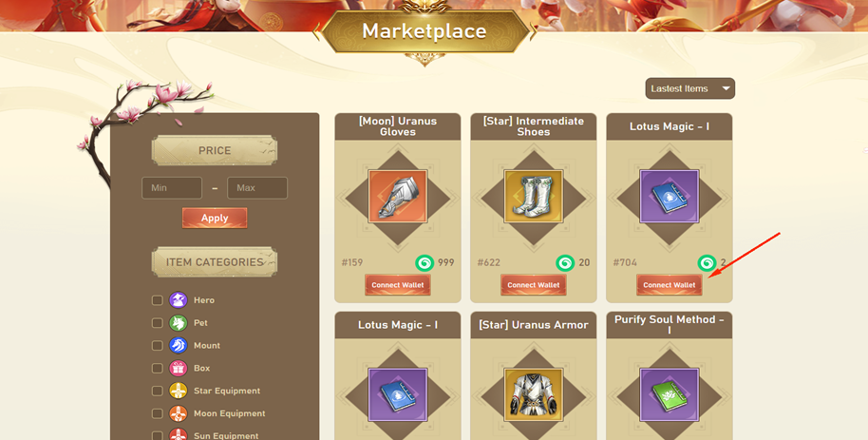Toggle the Box category checkbox
This screenshot has width=868, height=440.
click(x=158, y=368)
